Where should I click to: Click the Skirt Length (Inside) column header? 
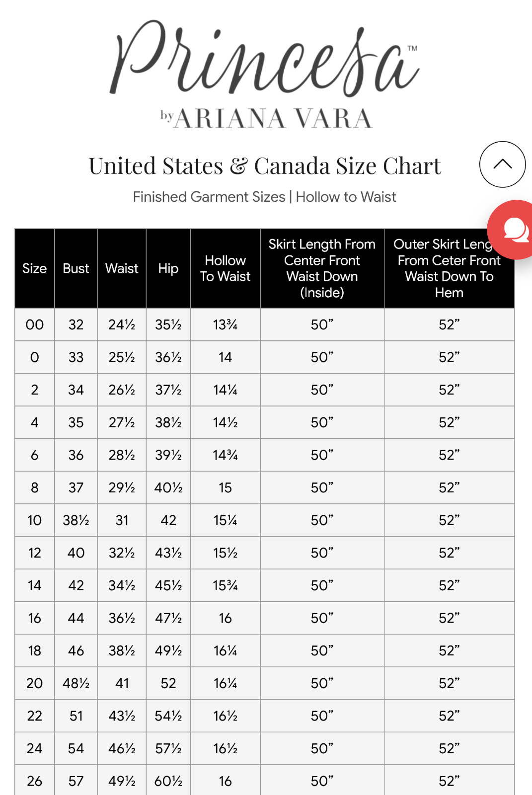(x=322, y=268)
